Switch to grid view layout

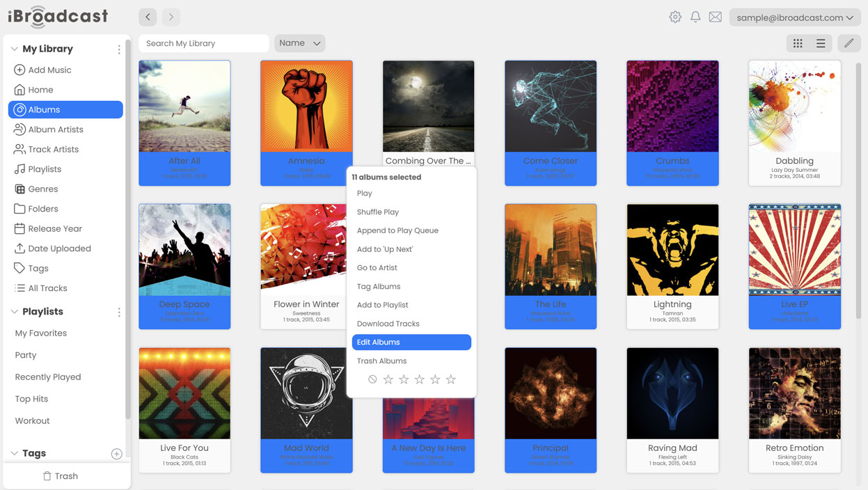point(798,43)
